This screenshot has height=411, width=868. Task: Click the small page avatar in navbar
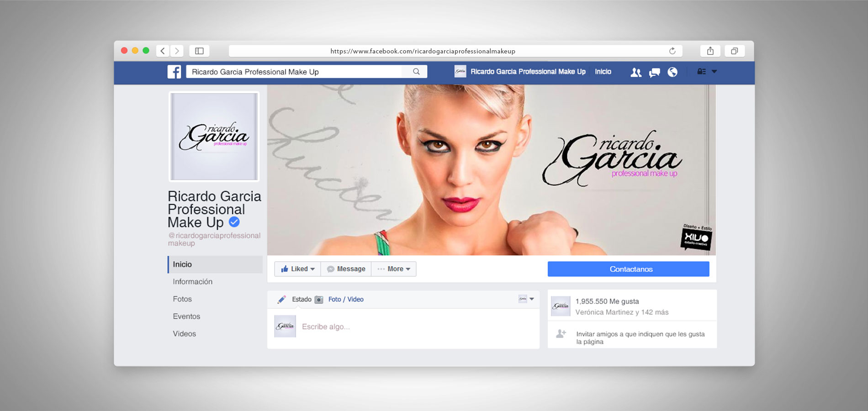pyautogui.click(x=460, y=71)
